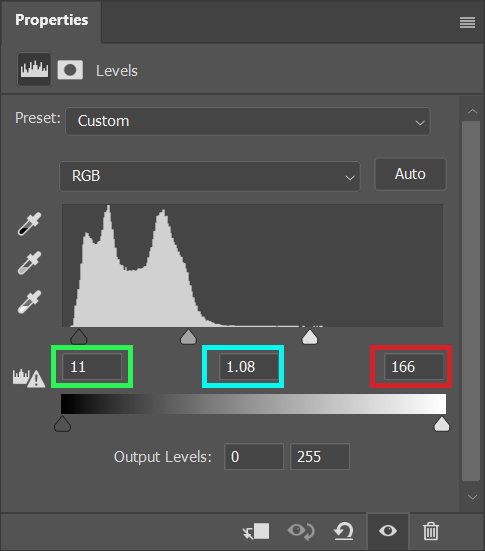Open the Properties panel flyout menu
The image size is (485, 551).
[x=467, y=23]
